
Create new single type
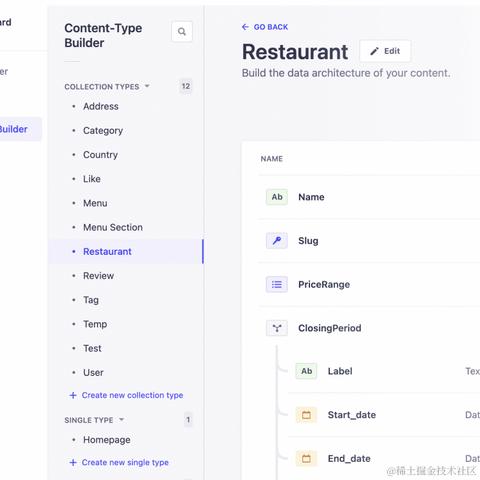coord(119,462)
